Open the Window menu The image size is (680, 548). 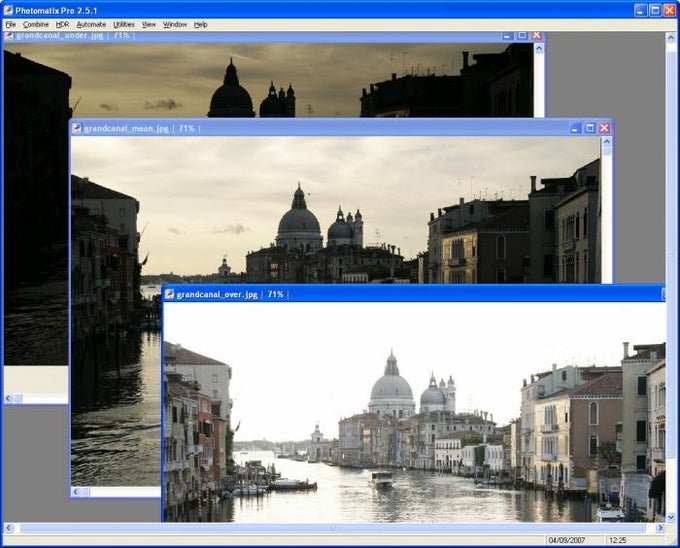point(175,24)
